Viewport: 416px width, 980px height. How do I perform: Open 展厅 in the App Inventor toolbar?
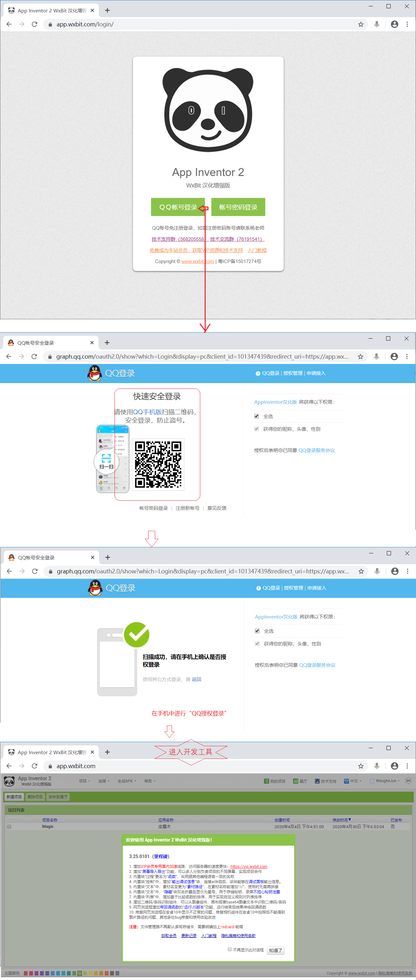pos(300,781)
